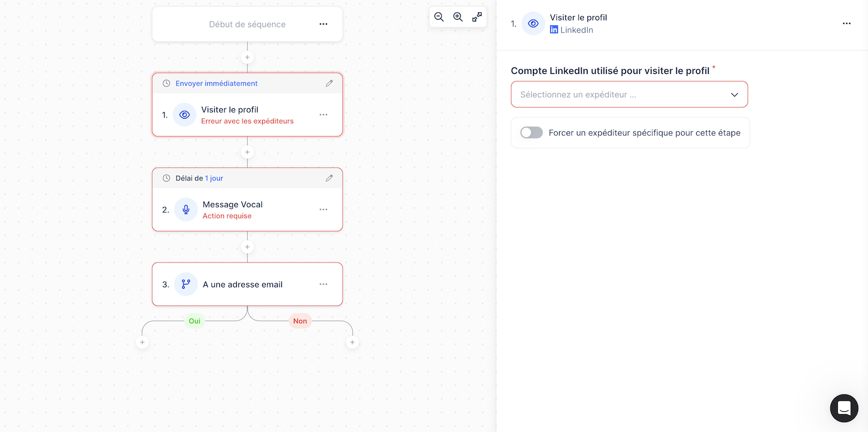868x432 pixels.
Task: Click the Action requise warning text
Action: (x=227, y=216)
